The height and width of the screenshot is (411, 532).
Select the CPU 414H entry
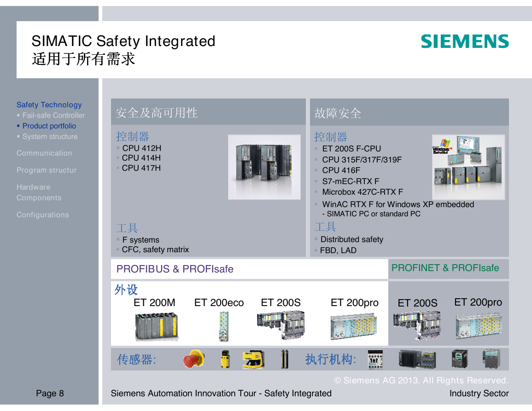coord(141,158)
